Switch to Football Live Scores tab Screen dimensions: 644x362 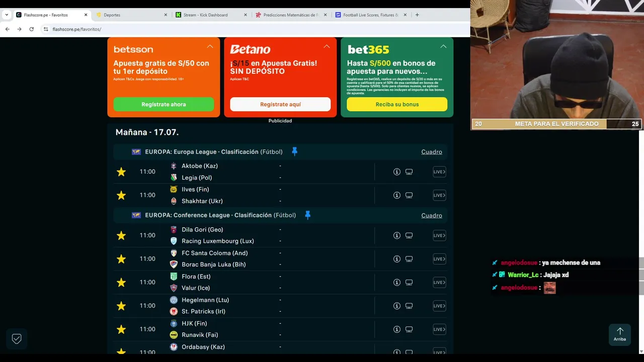pos(371,15)
